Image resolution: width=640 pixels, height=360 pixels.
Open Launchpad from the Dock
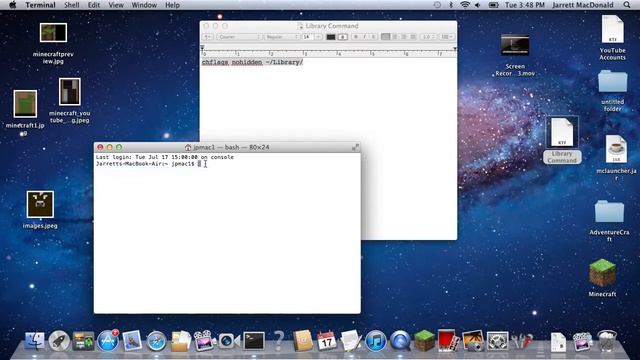59,340
